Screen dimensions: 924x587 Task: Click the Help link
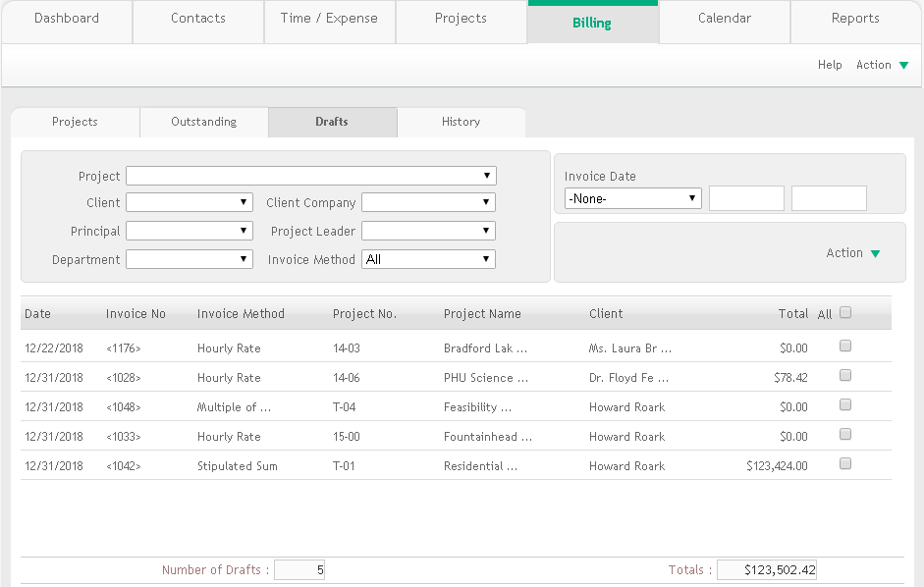tap(829, 64)
